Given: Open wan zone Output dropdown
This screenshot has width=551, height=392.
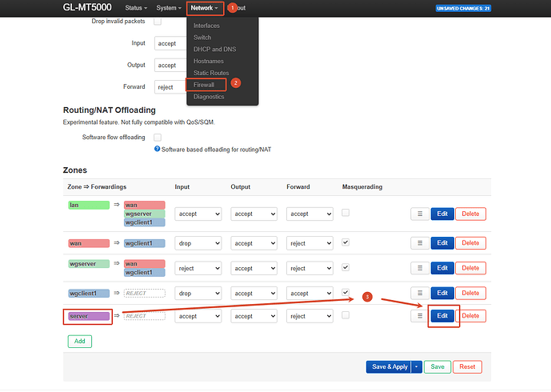Looking at the screenshot, I should [x=254, y=243].
